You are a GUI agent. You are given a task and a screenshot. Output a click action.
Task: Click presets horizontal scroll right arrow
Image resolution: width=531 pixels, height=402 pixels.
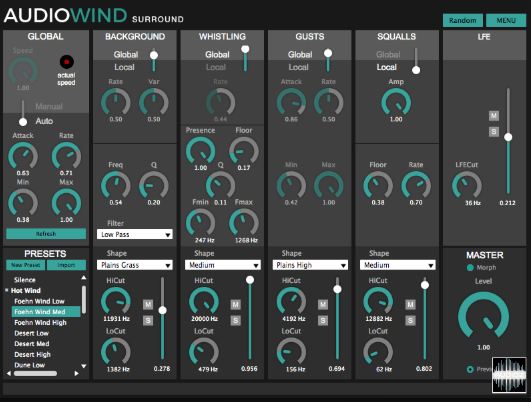click(77, 373)
